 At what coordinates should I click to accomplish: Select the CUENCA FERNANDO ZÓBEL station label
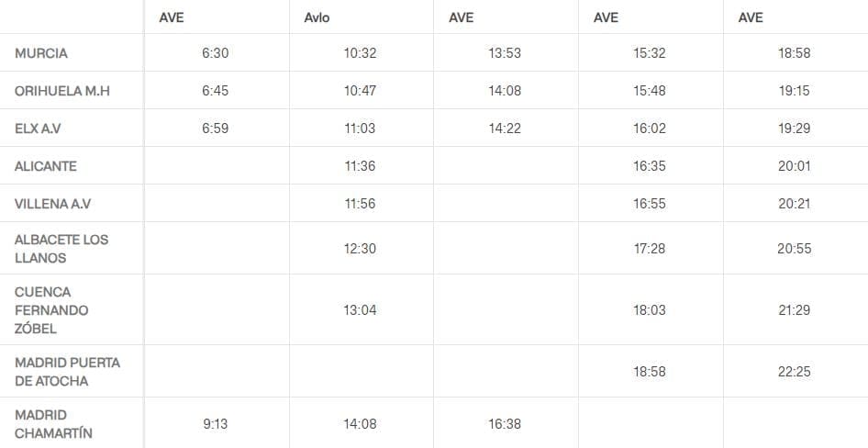coord(51,310)
